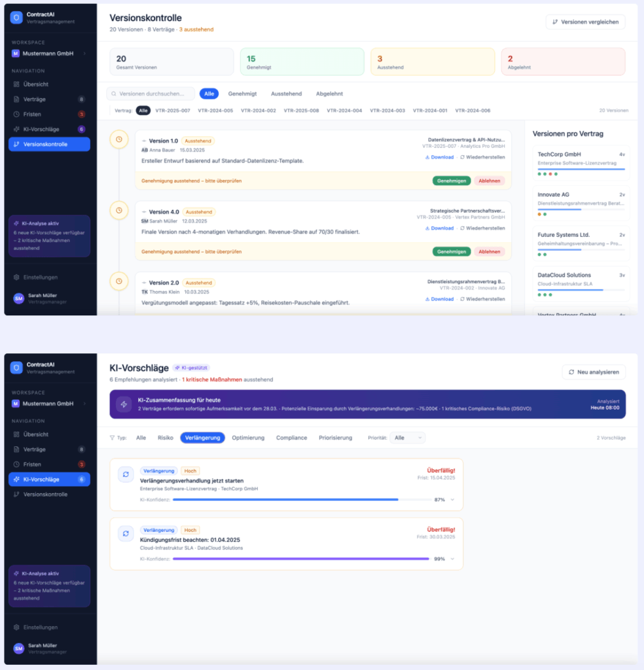Image resolution: width=644 pixels, height=670 pixels.
Task: Click the Download icon for Version 4.0
Action: (x=428, y=228)
